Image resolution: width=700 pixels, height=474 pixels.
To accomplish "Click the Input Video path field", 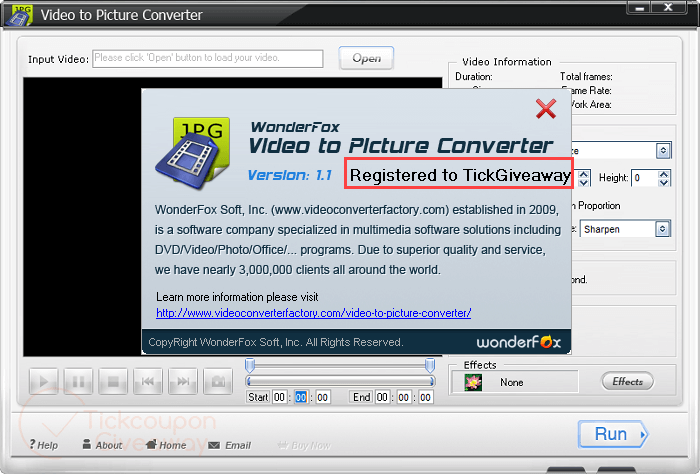I will tap(208, 58).
